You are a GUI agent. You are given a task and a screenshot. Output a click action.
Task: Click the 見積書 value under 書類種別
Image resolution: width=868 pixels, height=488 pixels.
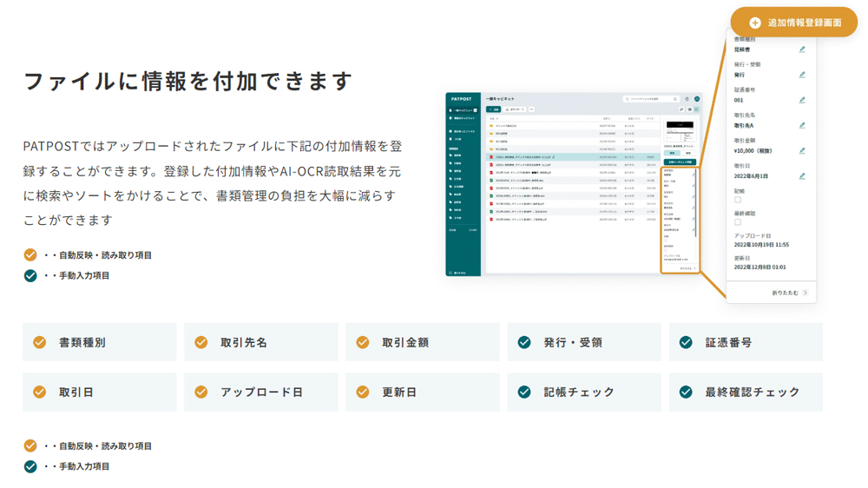(x=742, y=49)
